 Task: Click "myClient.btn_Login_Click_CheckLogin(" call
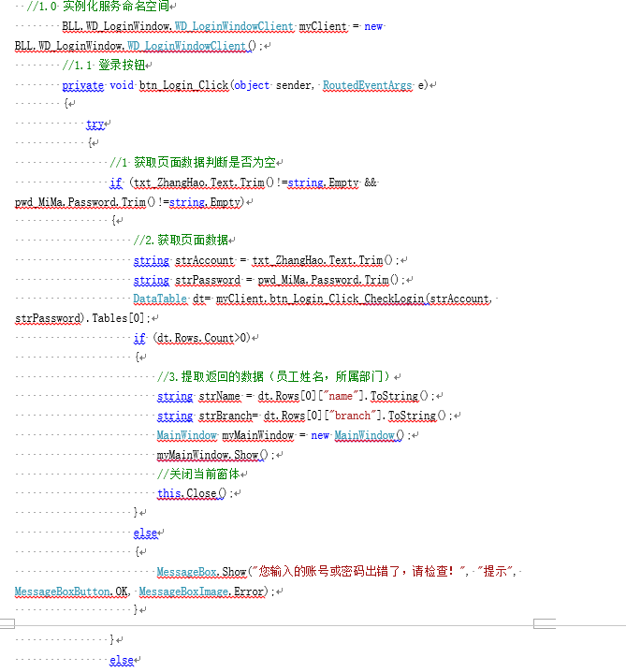[x=323, y=299]
